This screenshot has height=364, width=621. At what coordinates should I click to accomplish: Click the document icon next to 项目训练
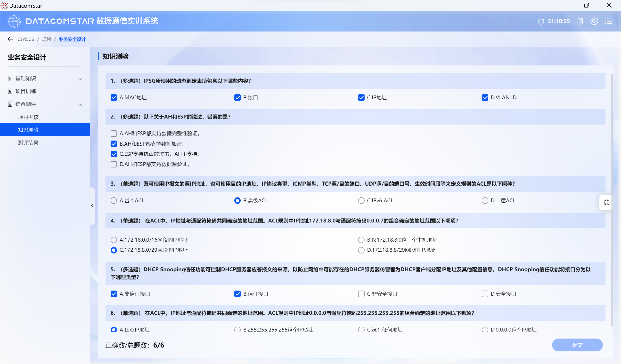(10, 91)
